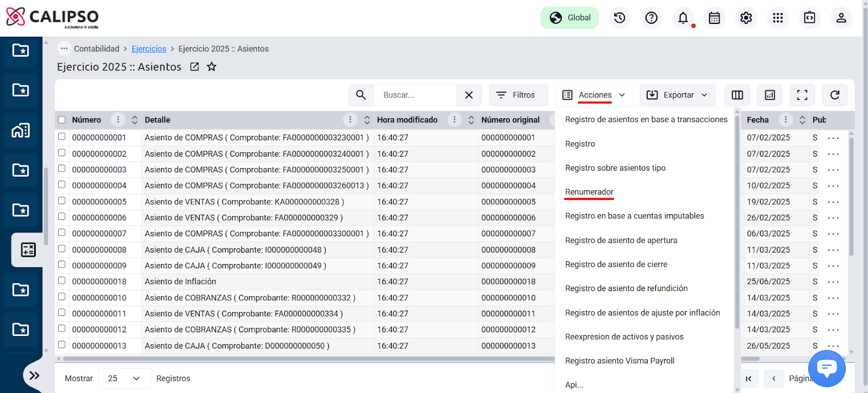
Task: Open the breadcrumb ellipsis menu
Action: (x=65, y=48)
